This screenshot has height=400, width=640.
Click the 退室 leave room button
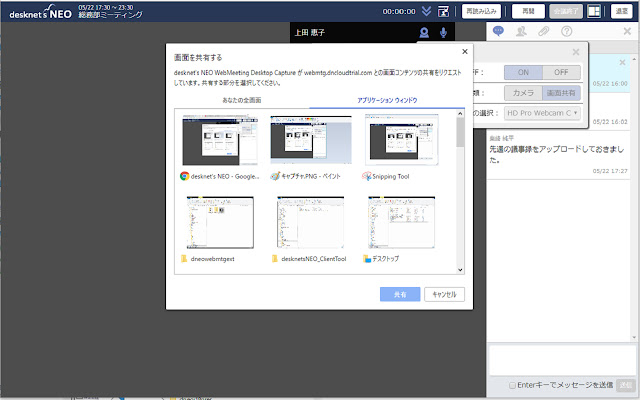click(x=621, y=11)
